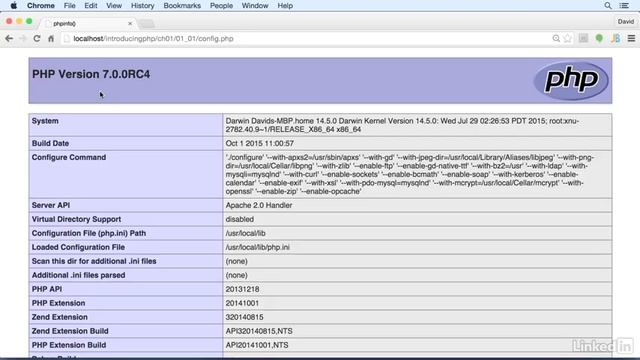This screenshot has width=640, height=360.
Task: Click the PHP Extension label
Action: (58, 303)
